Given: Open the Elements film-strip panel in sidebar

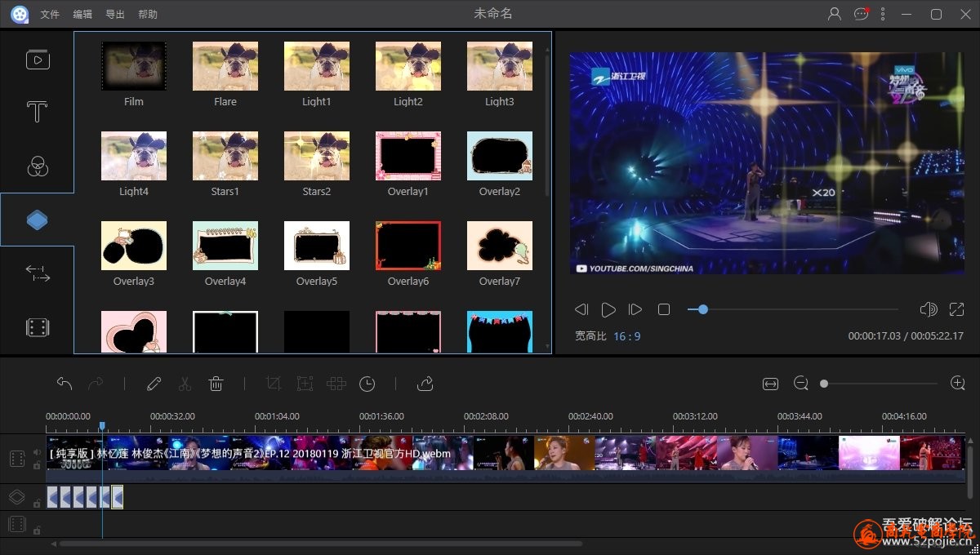Looking at the screenshot, I should [x=38, y=327].
